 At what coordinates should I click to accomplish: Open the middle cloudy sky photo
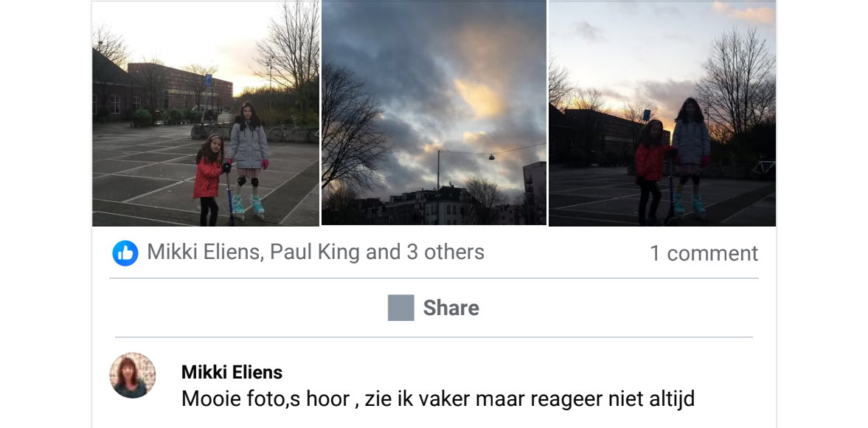[434, 112]
